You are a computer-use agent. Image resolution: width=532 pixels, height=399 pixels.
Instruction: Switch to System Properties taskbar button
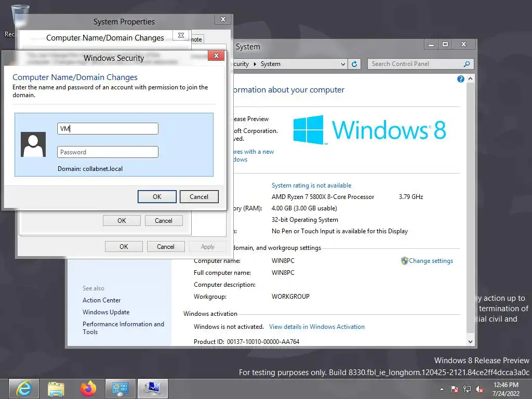(x=152, y=389)
